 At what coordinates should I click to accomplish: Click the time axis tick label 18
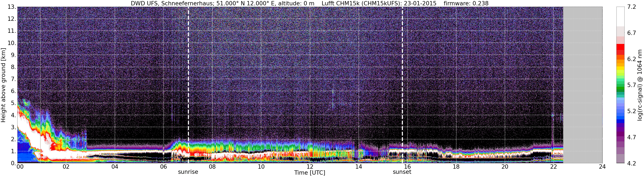click(456, 167)
